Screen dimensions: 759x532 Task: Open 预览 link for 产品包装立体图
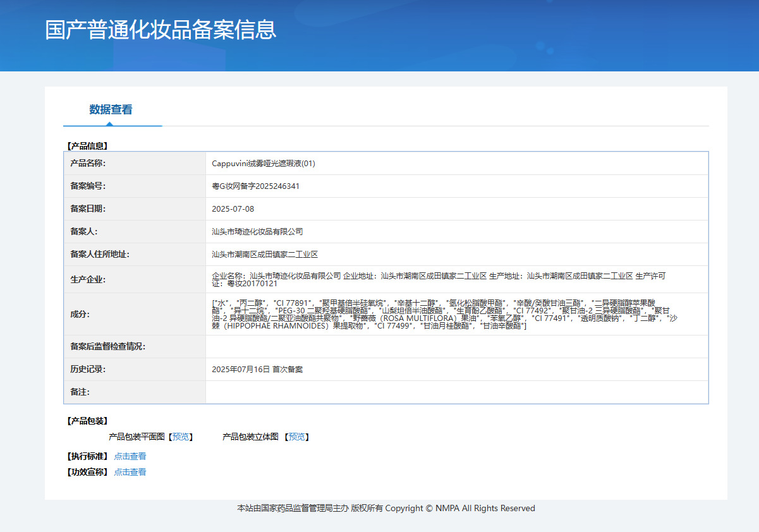click(x=297, y=437)
